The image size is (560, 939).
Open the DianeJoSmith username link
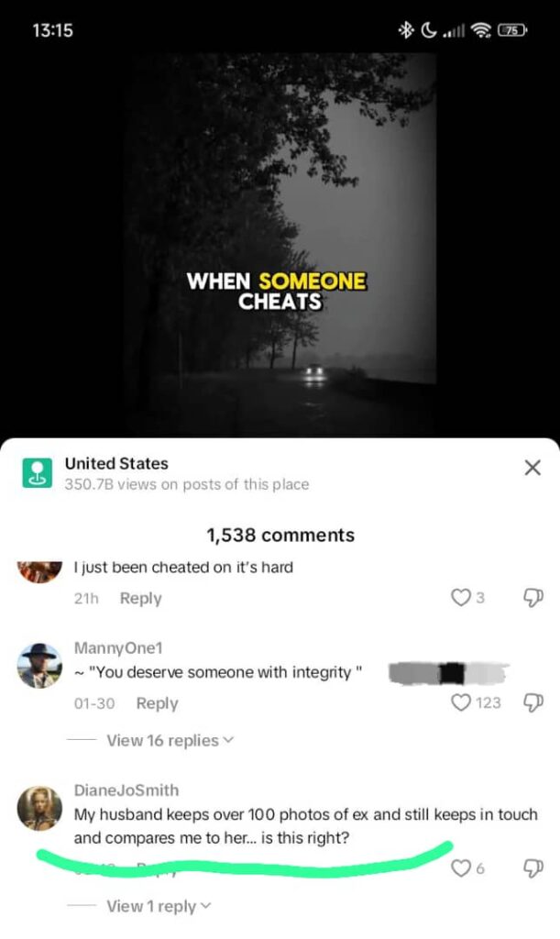pos(126,790)
